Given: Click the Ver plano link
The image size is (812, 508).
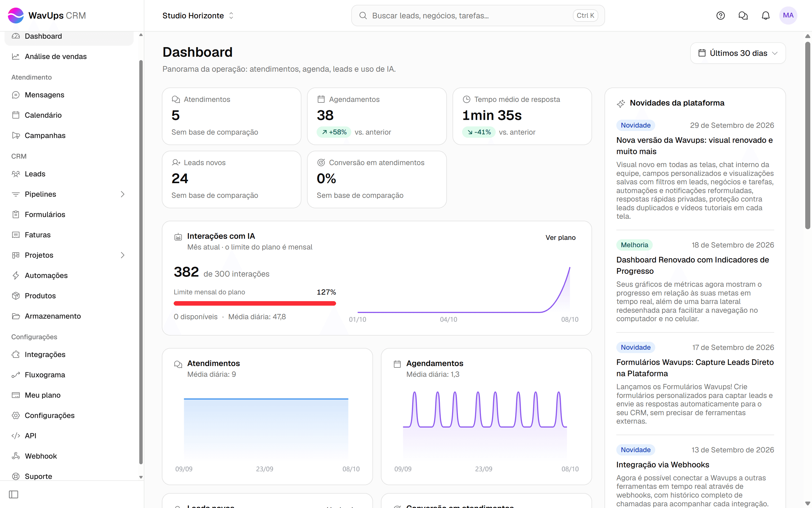Looking at the screenshot, I should pyautogui.click(x=560, y=238).
